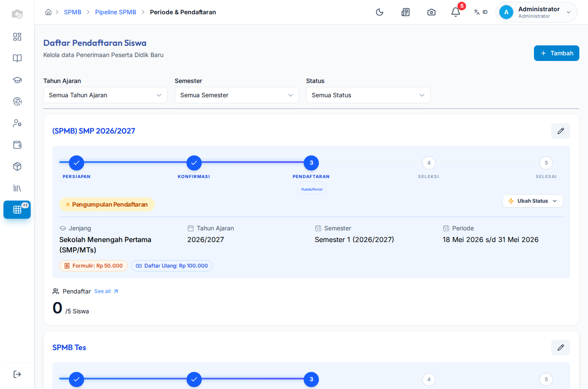Click the Formulir: Rp 50.000 badge
Image resolution: width=588 pixels, height=389 pixels.
pos(93,266)
